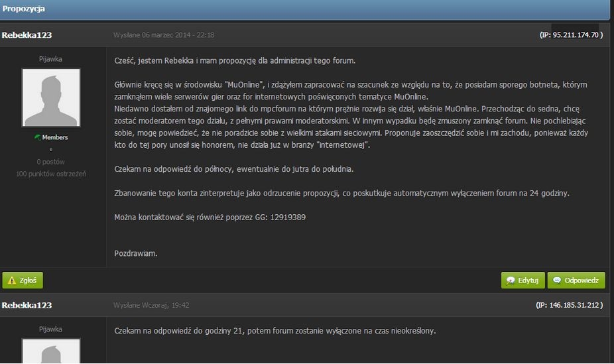Click the line 'Czekam na odpowiedź do północy'
614x364 pixels.
pos(234,169)
